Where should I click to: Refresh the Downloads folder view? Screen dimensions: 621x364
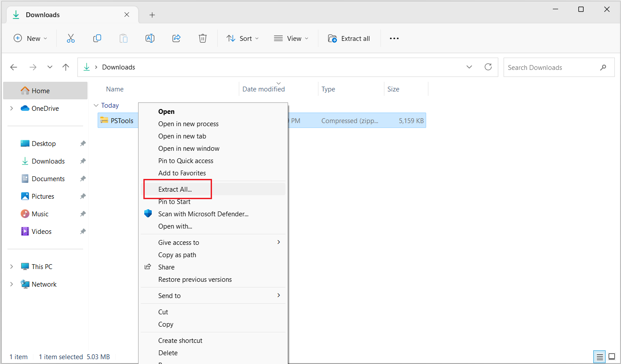(488, 67)
